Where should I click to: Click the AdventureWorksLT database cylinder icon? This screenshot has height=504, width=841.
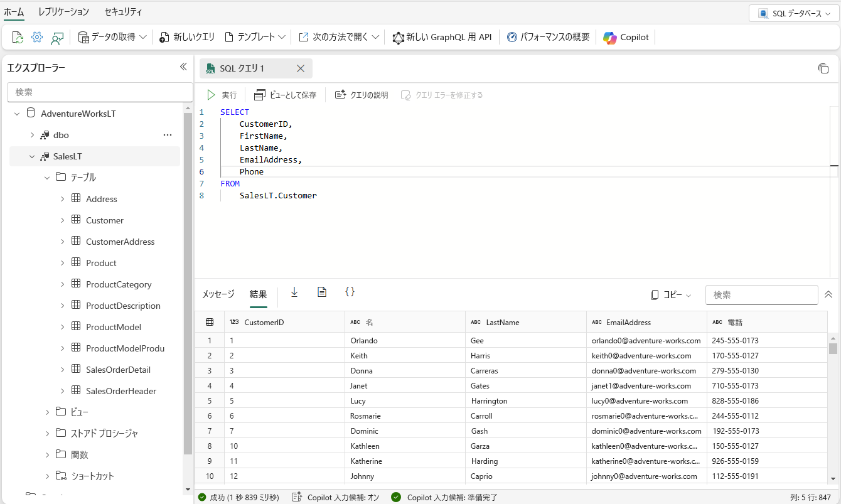31,114
